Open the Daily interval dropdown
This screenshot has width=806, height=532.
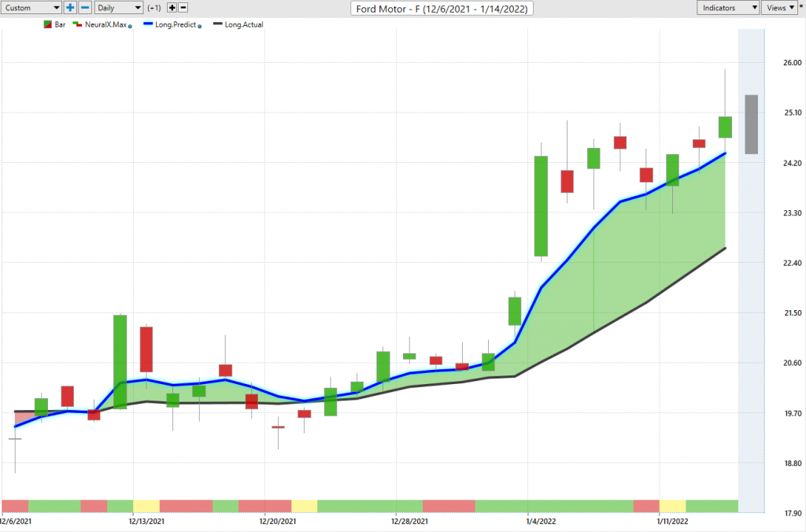click(x=119, y=8)
